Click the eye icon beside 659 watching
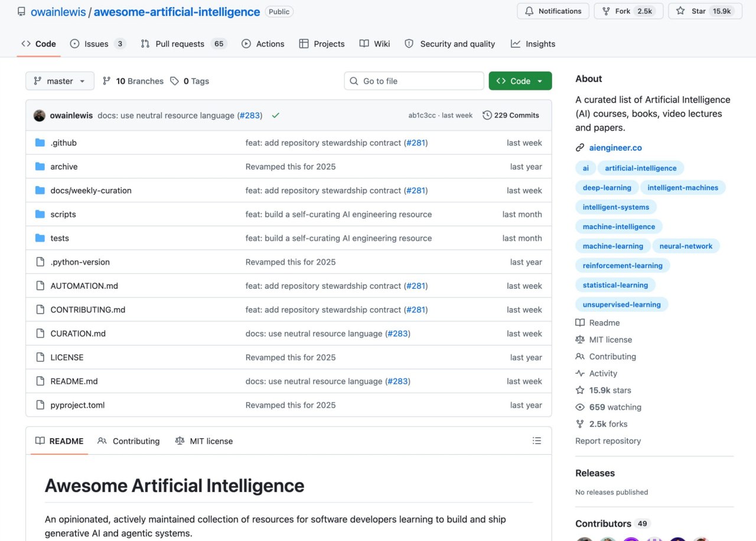Image resolution: width=756 pixels, height=541 pixels. click(580, 407)
